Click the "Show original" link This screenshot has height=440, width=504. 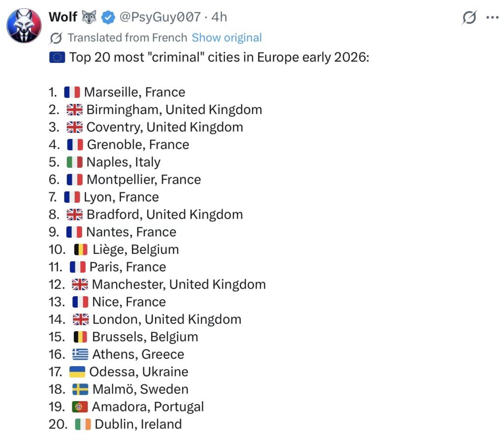226,38
